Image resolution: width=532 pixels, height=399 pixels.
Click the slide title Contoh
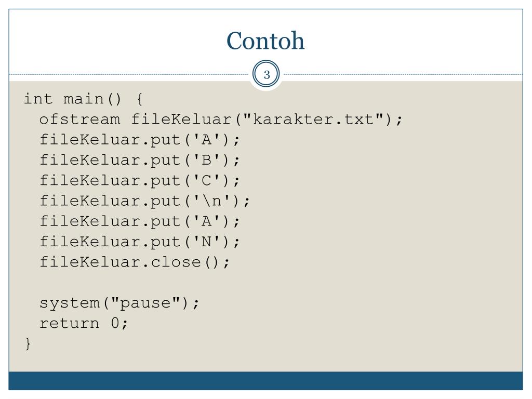pos(265,41)
